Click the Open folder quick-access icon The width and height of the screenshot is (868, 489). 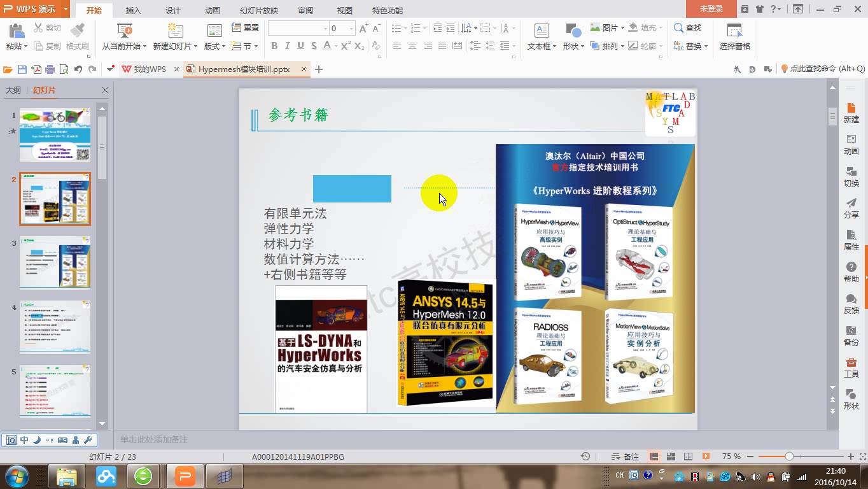(x=8, y=69)
